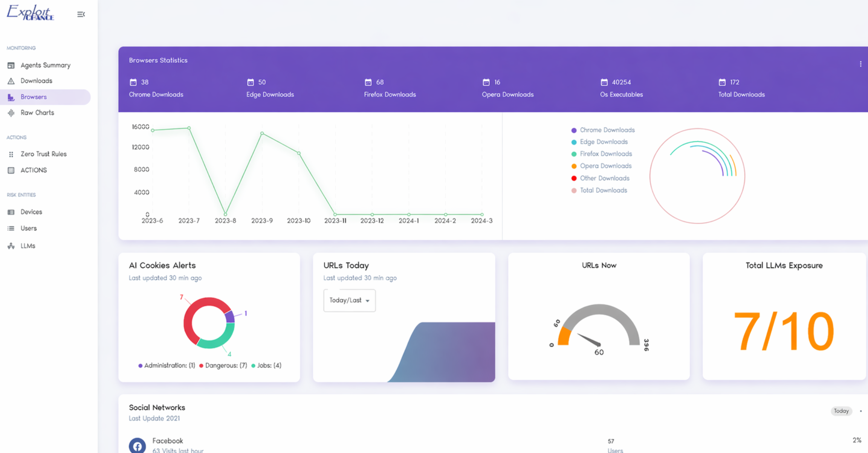Viewport: 868px width, 453px height.
Task: Click the 2023-9 data point on line chart
Action: click(262, 133)
